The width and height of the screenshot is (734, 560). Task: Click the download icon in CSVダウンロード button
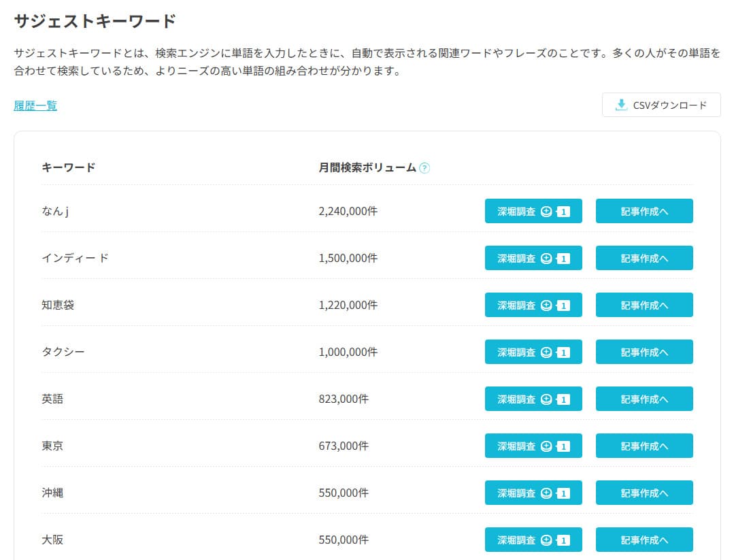[x=620, y=105]
